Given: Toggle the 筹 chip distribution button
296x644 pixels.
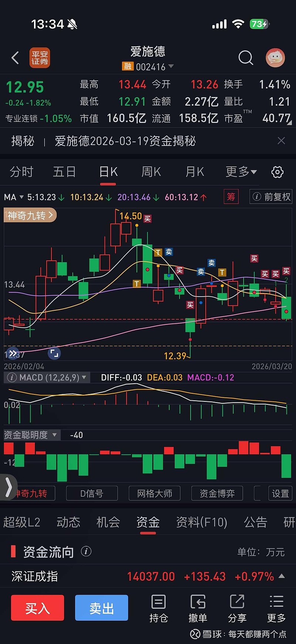Looking at the screenshot, I should [231, 197].
